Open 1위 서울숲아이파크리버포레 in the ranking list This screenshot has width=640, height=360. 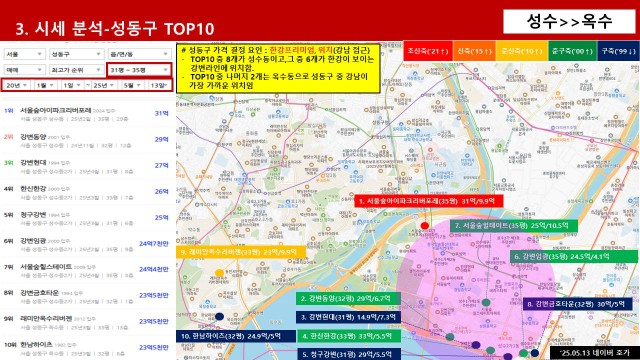(87, 114)
